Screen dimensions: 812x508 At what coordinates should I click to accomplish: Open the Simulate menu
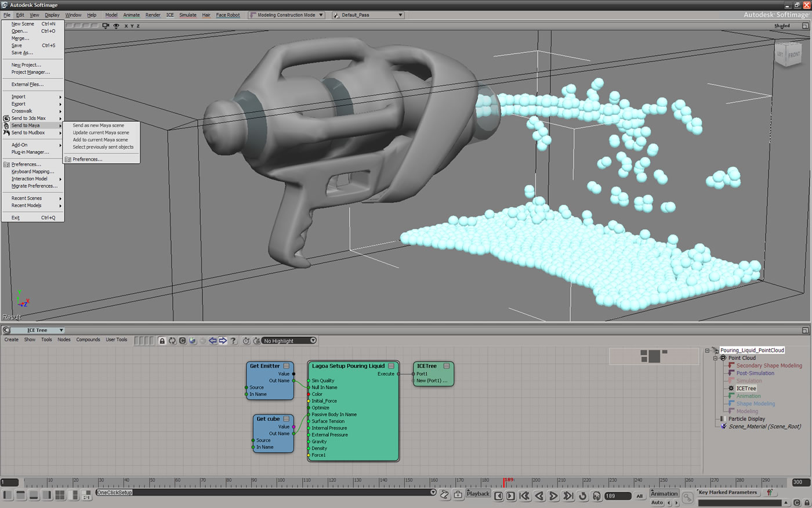pyautogui.click(x=187, y=15)
